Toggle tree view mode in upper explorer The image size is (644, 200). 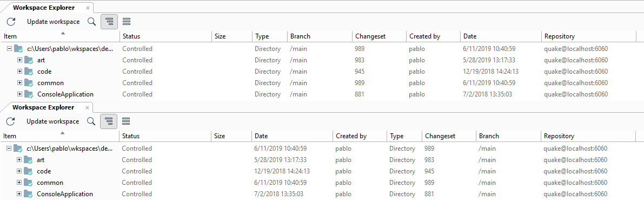point(109,21)
